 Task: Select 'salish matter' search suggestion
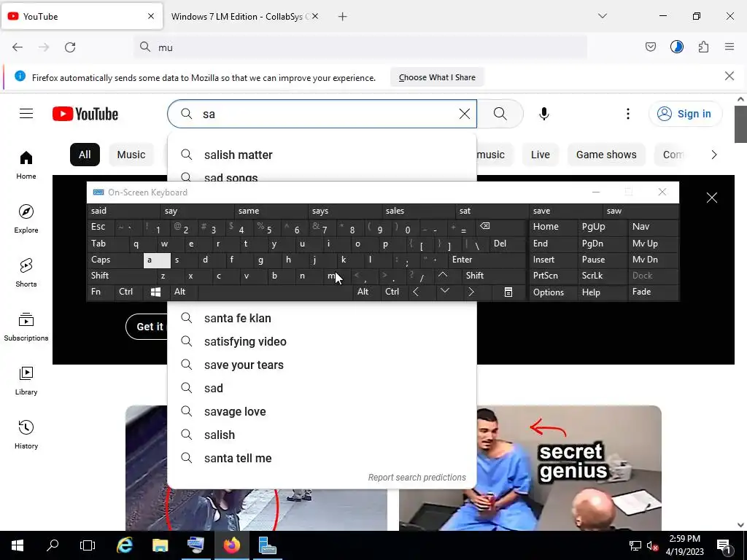point(322,155)
